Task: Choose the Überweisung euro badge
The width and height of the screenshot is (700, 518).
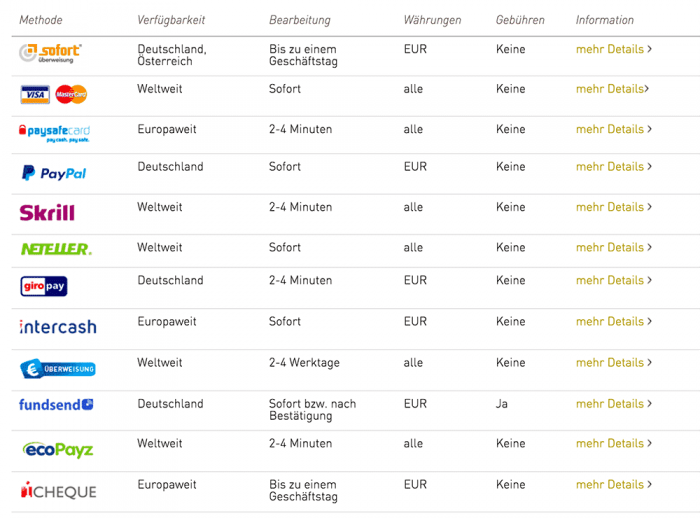Action: (58, 369)
